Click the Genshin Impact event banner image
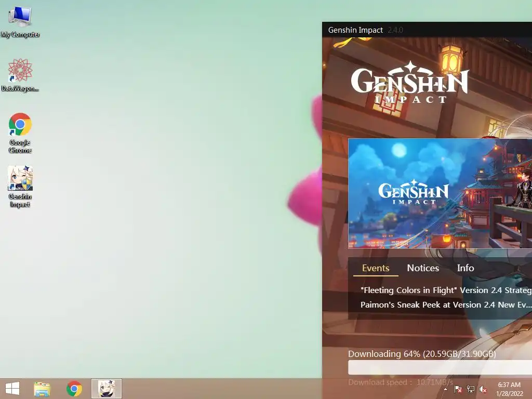Image resolution: width=532 pixels, height=399 pixels. (440, 193)
